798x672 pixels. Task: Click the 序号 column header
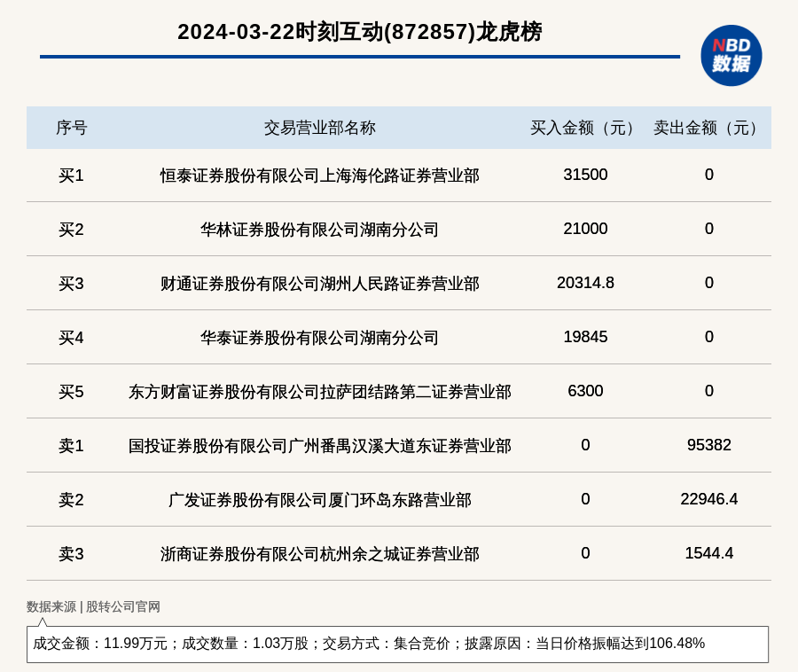tap(72, 128)
